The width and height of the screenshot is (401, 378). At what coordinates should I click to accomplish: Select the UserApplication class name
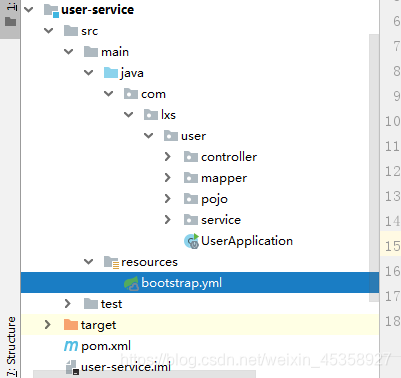coord(247,241)
